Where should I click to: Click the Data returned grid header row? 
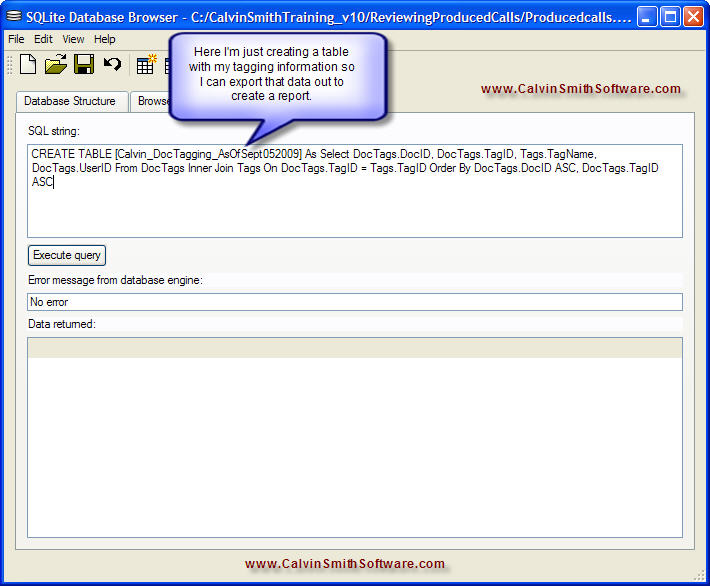[355, 348]
